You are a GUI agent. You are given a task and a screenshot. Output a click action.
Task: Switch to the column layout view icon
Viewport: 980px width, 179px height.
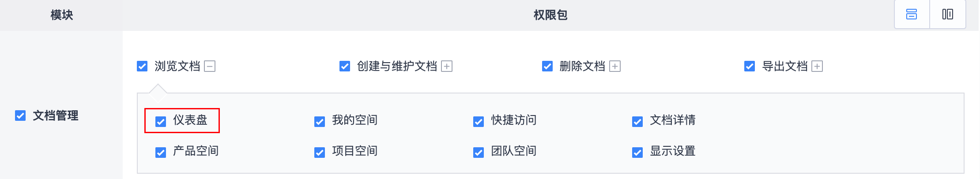click(947, 15)
